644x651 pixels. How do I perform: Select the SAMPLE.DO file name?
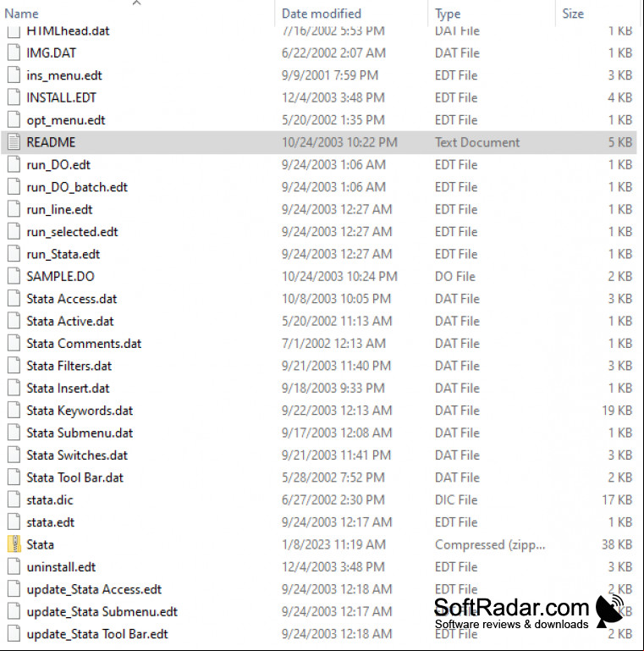(61, 276)
